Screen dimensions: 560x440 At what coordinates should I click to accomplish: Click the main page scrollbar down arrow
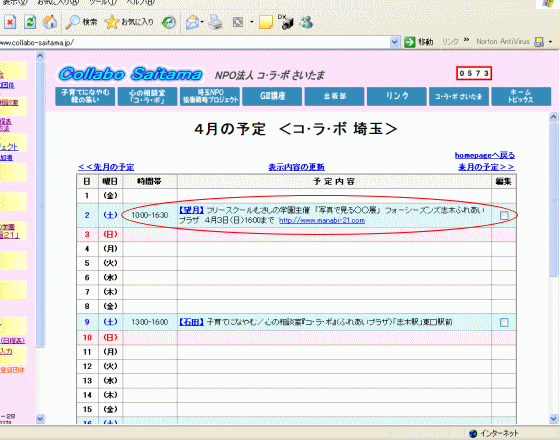(x=553, y=418)
